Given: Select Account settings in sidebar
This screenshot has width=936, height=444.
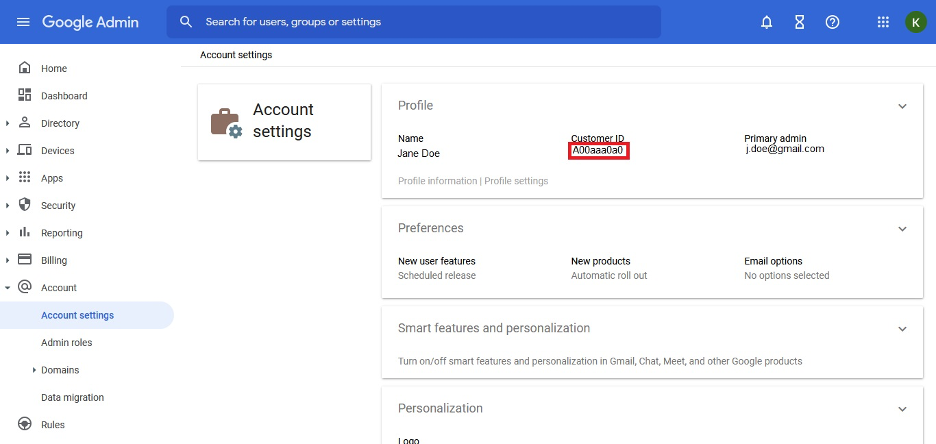Looking at the screenshot, I should [87, 315].
